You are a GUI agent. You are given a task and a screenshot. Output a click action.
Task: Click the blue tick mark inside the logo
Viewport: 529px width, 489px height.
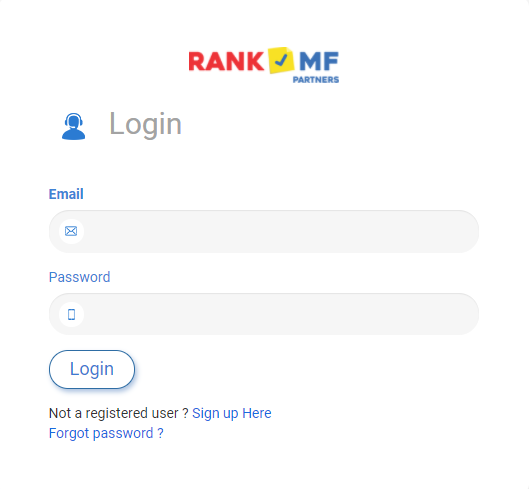(281, 60)
